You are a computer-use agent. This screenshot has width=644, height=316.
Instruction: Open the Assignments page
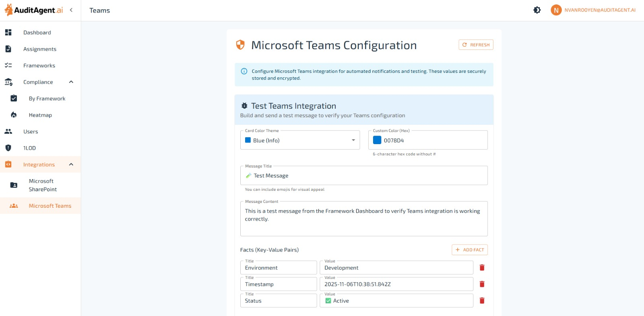point(39,49)
